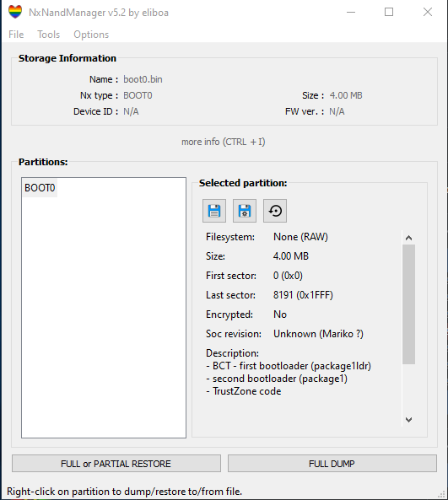Minimize the NxNandManager window
Screen dimensions: 448x500
pyautogui.click(x=351, y=12)
